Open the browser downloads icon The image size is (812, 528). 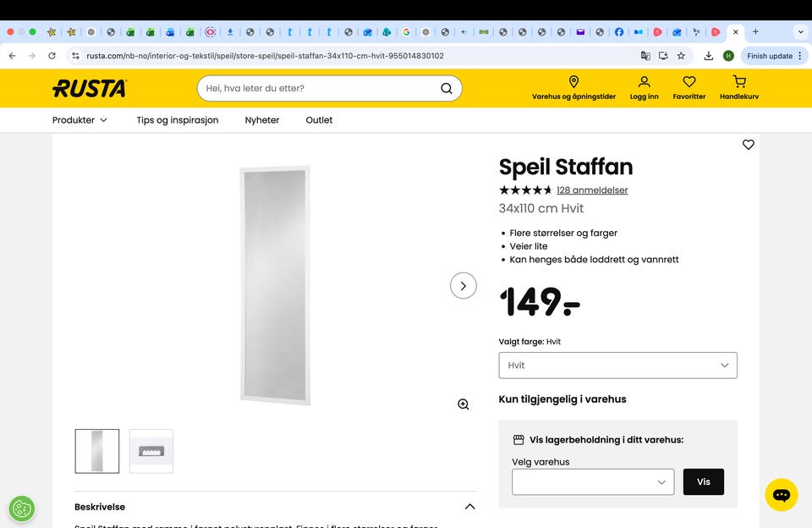[x=709, y=56]
